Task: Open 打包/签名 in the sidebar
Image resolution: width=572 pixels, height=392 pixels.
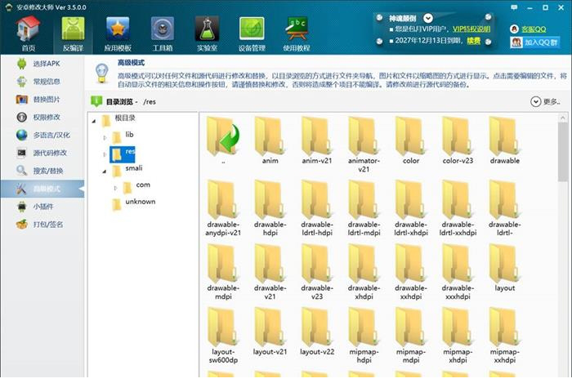Action: tap(47, 225)
